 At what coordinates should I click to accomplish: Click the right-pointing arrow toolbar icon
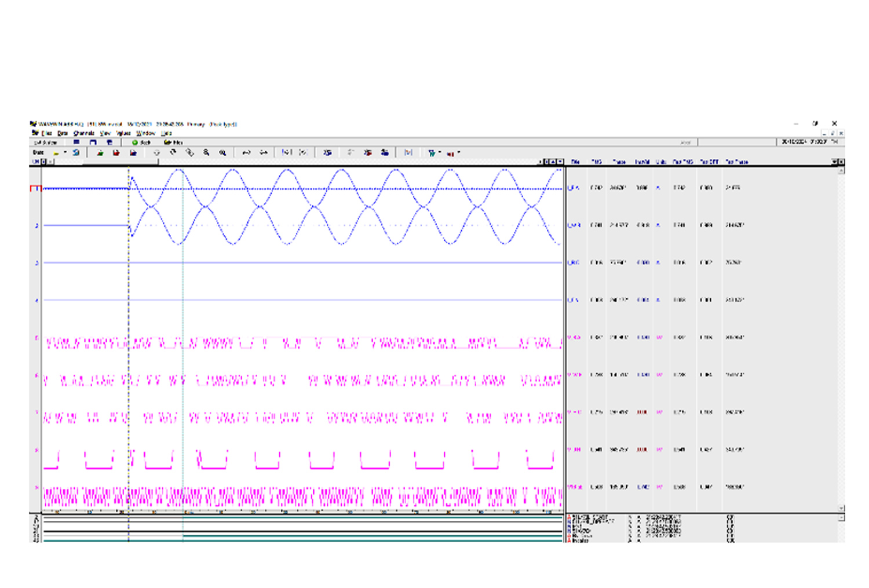(264, 153)
